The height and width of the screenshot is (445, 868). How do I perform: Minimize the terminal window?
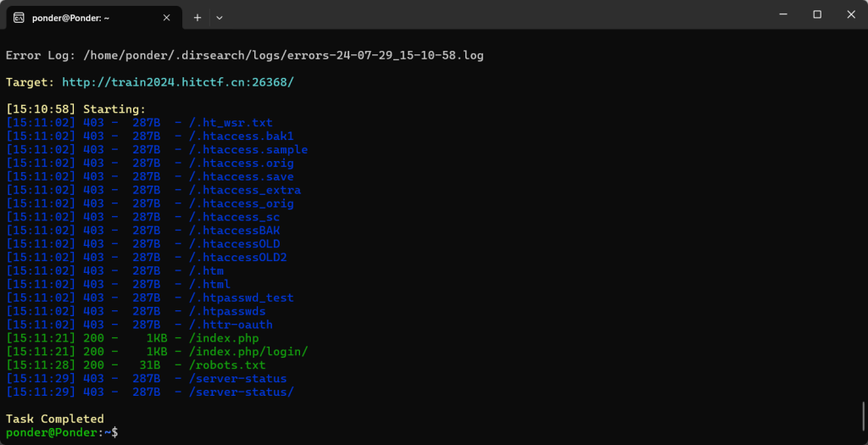(777, 14)
